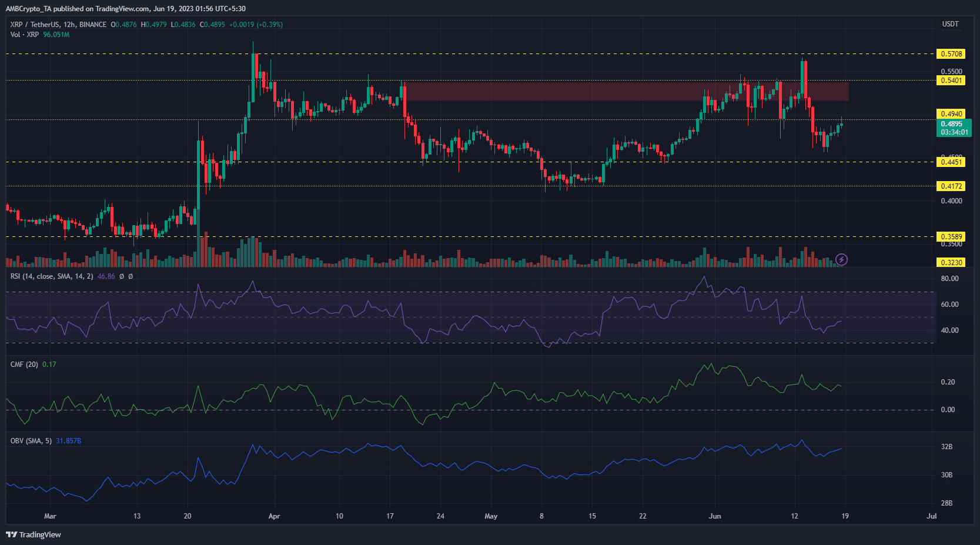Select the 0.5401 price level label
980x545 pixels.
(x=951, y=80)
